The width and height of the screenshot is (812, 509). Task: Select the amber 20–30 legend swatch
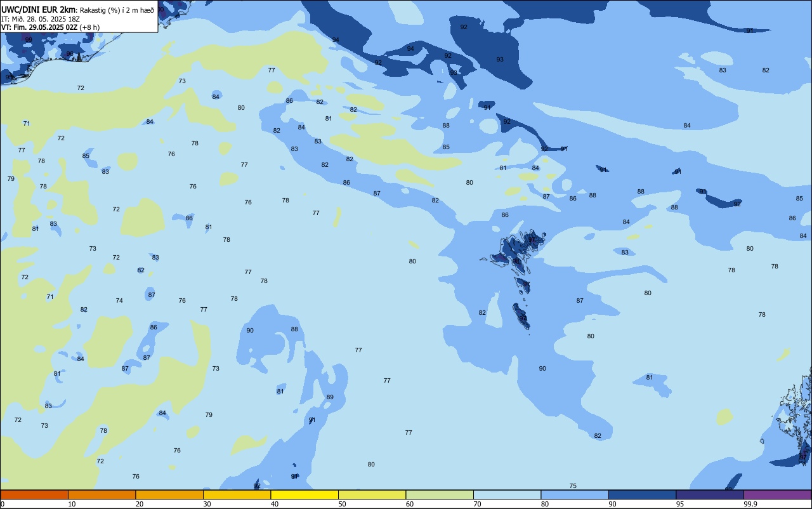169,494
